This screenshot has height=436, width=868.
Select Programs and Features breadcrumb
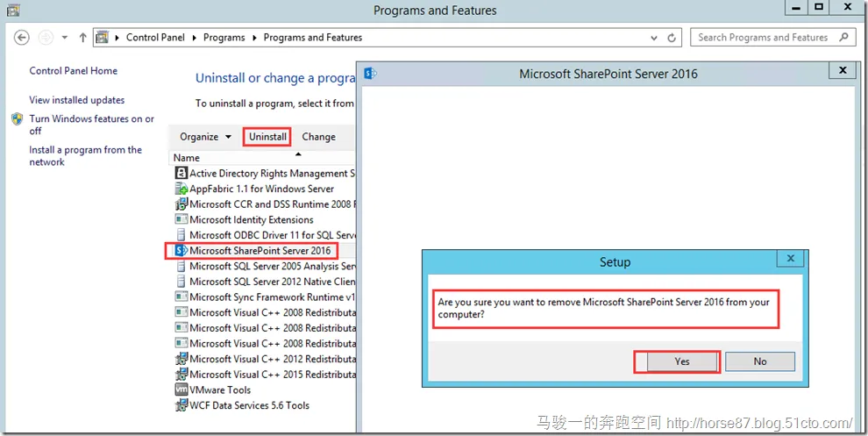point(313,38)
